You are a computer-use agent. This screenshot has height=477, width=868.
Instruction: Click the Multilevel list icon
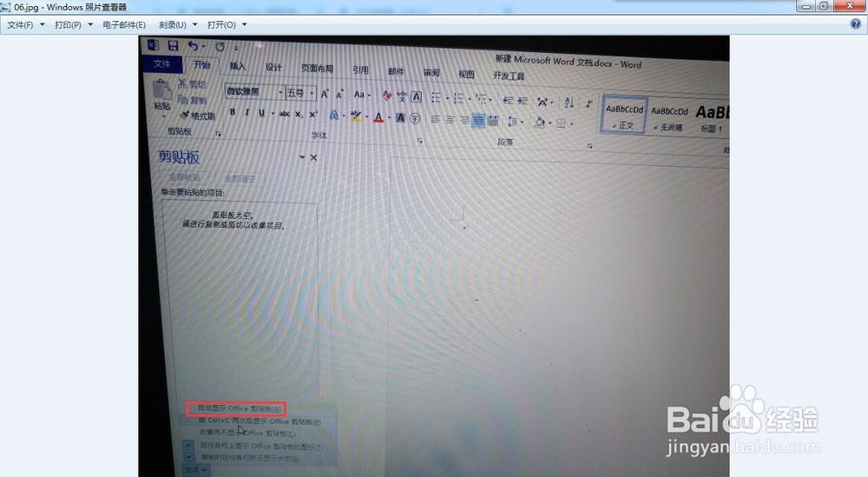[481, 100]
